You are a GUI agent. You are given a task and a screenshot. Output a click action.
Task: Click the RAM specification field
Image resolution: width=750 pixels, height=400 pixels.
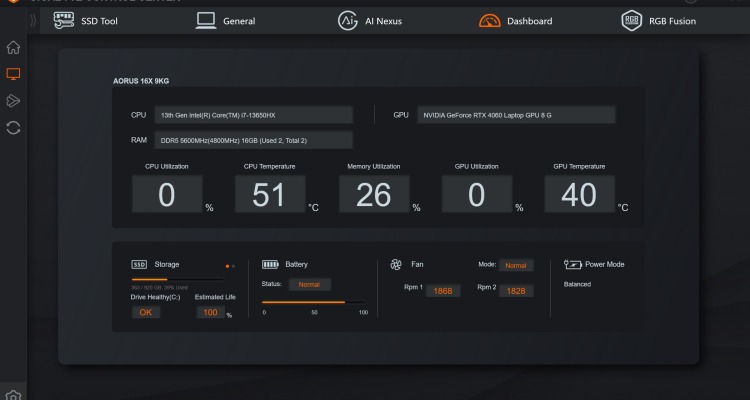pos(254,140)
